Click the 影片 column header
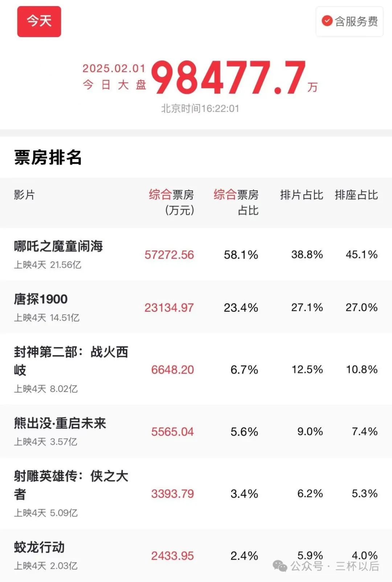Viewport: 392px width, 582px height. coord(24,195)
